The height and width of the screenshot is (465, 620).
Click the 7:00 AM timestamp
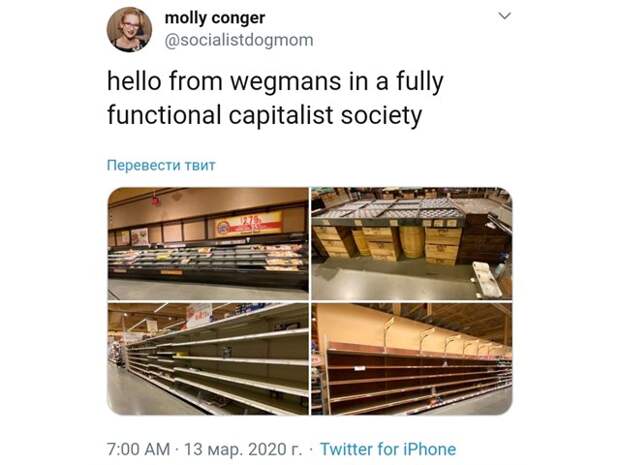[x=138, y=449]
